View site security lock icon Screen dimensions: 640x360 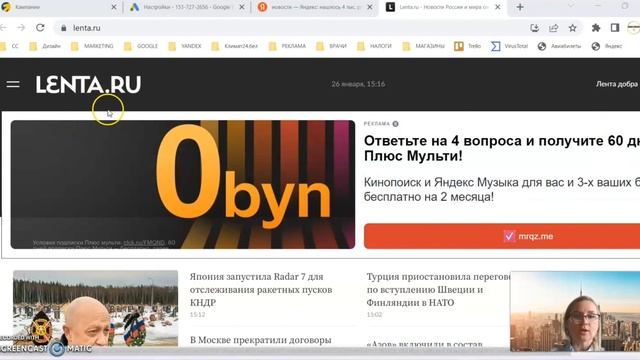[x=63, y=28]
